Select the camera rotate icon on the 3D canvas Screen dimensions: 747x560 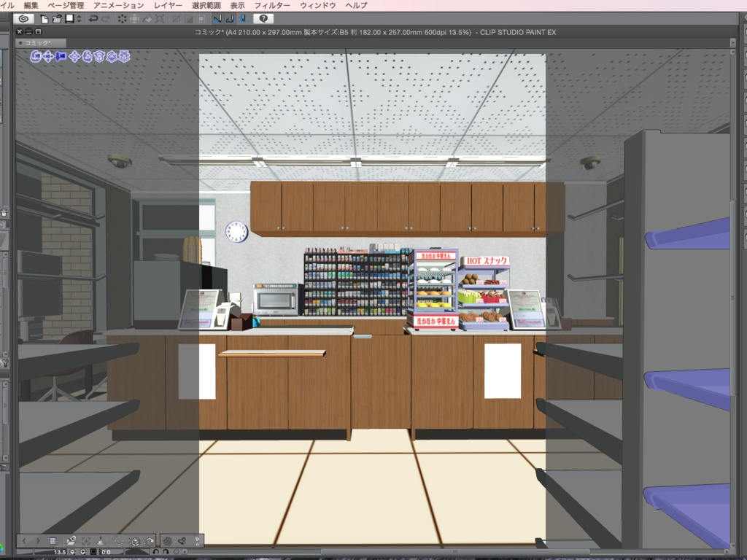point(34,58)
